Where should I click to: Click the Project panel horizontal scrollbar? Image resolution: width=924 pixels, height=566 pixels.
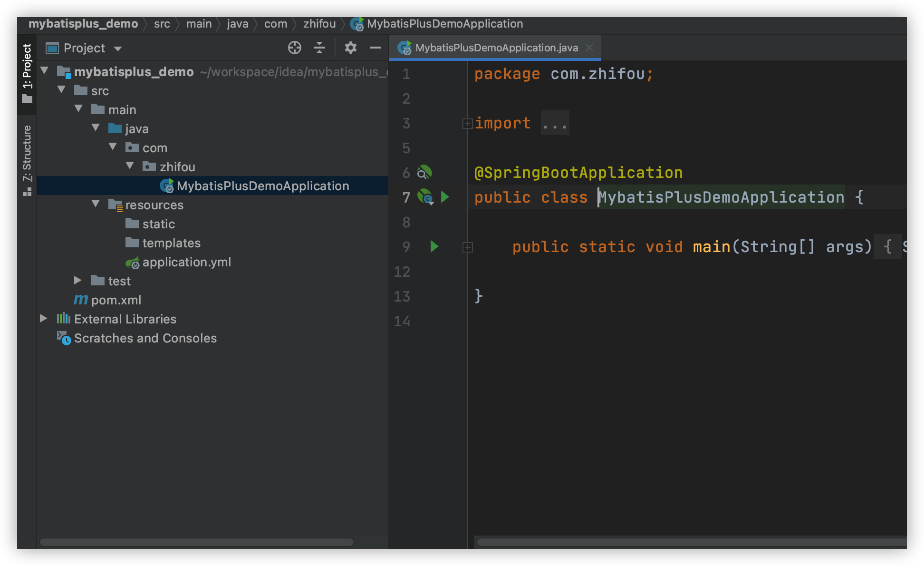click(x=197, y=542)
